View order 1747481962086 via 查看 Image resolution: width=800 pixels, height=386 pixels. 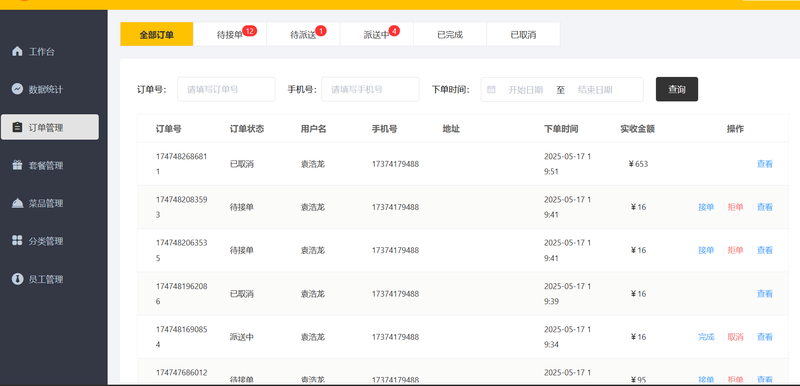[765, 294]
